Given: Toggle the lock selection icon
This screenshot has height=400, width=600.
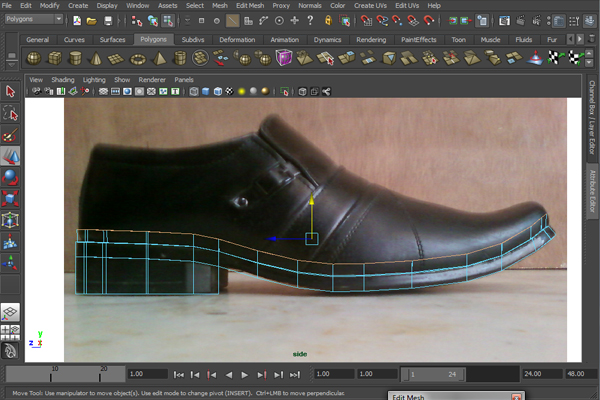Looking at the screenshot, I should [x=328, y=20].
